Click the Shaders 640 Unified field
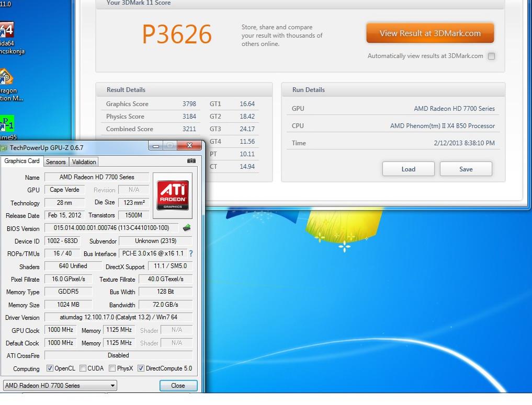 (73, 266)
